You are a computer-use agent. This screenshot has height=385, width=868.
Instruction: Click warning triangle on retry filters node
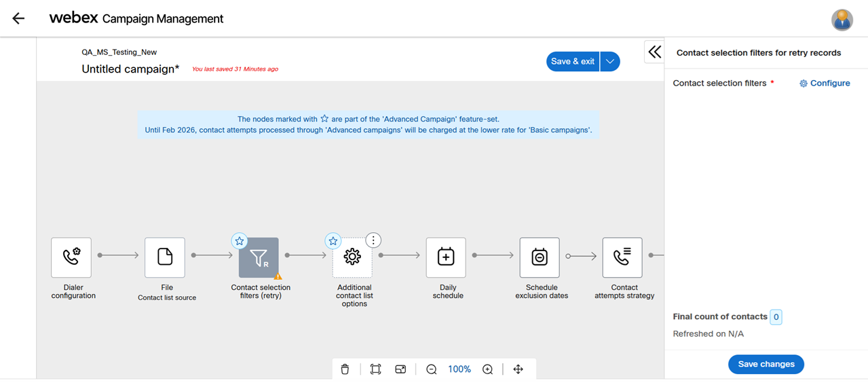point(278,276)
